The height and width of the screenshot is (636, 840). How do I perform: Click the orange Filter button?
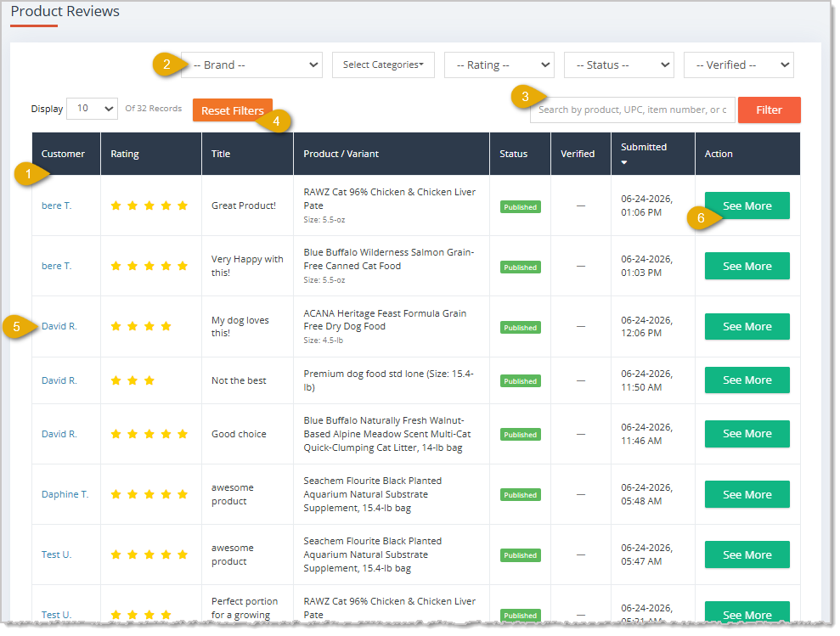(769, 110)
